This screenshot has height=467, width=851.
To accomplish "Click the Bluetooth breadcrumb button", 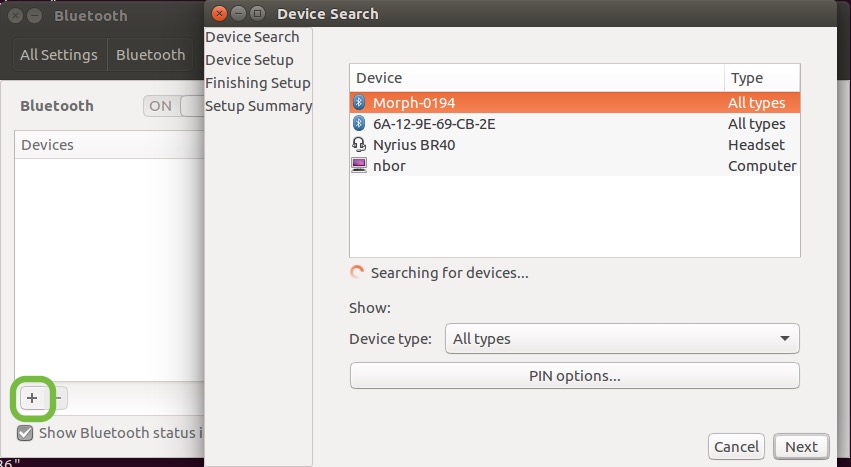I will click(150, 55).
